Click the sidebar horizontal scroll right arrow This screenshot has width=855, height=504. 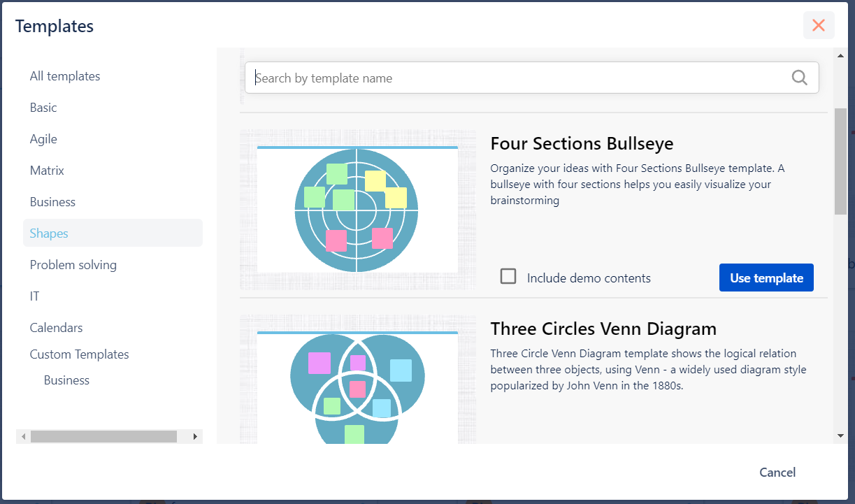195,437
